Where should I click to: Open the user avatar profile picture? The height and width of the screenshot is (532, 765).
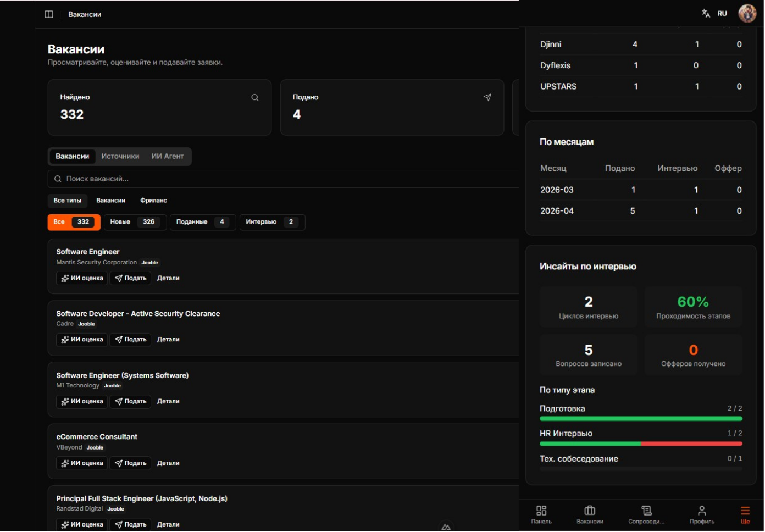pos(747,13)
